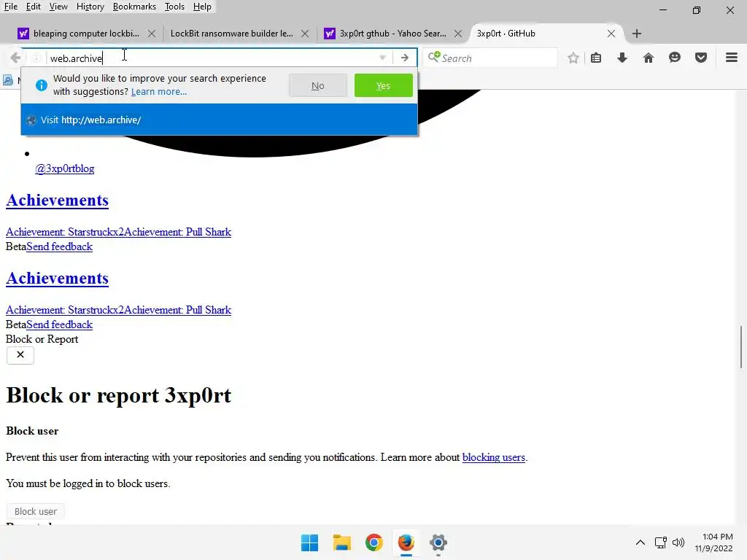Image resolution: width=747 pixels, height=560 pixels.
Task: Open the Windows Start menu
Action: pyautogui.click(x=309, y=542)
